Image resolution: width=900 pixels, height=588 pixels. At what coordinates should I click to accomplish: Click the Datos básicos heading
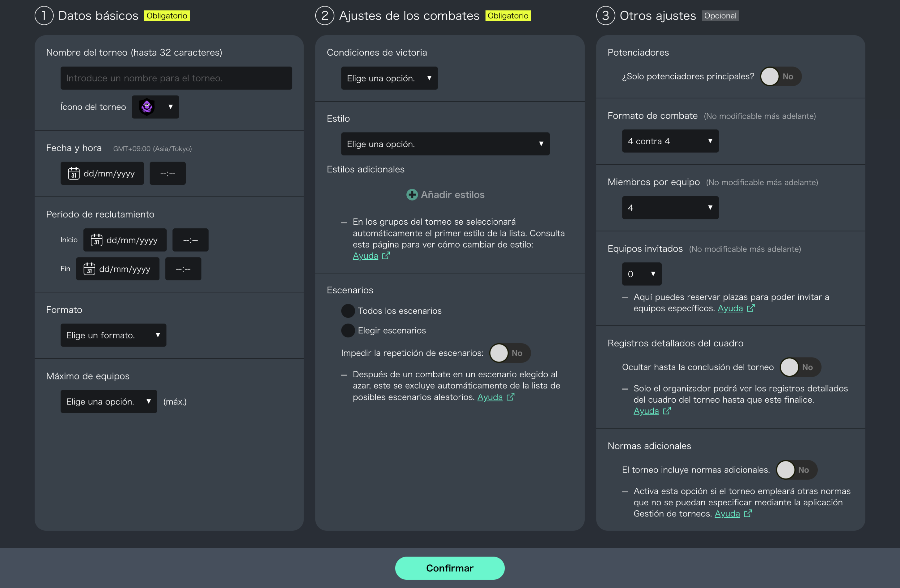click(x=98, y=15)
